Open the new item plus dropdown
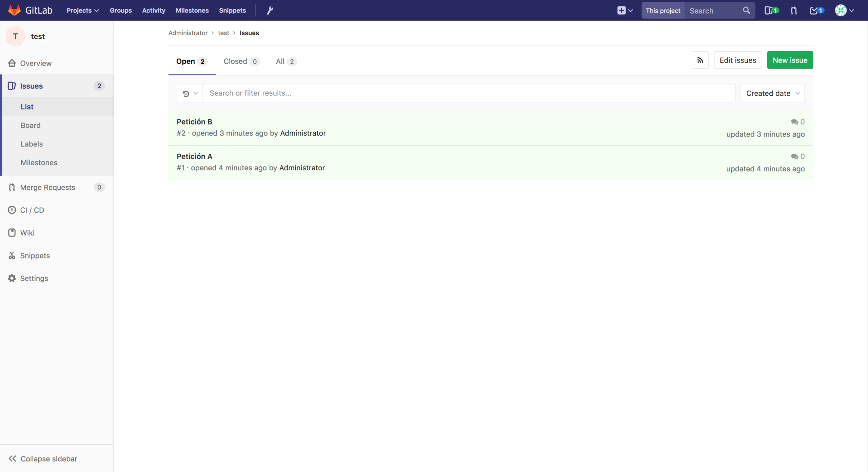Image resolution: width=868 pixels, height=472 pixels. [x=625, y=11]
